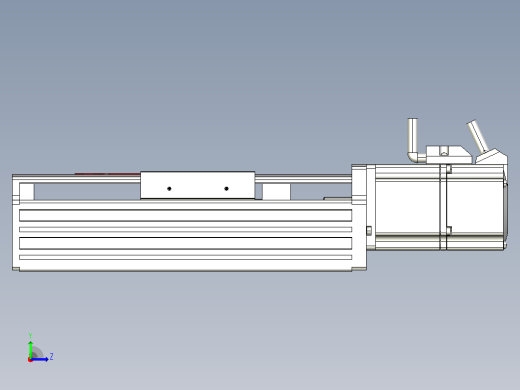This screenshot has width=520, height=390.
Task: Select the sliding carriage block with two holes
Action: point(198,185)
